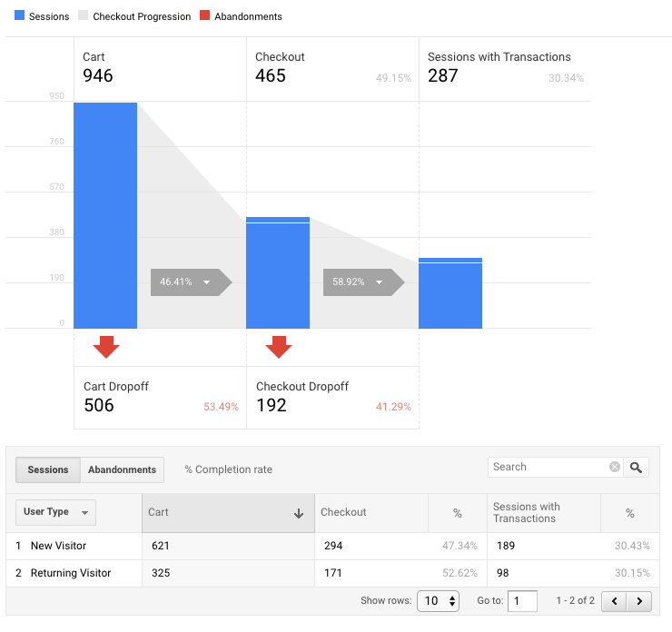Click the 30.43% transactions percentage

pyautogui.click(x=633, y=546)
